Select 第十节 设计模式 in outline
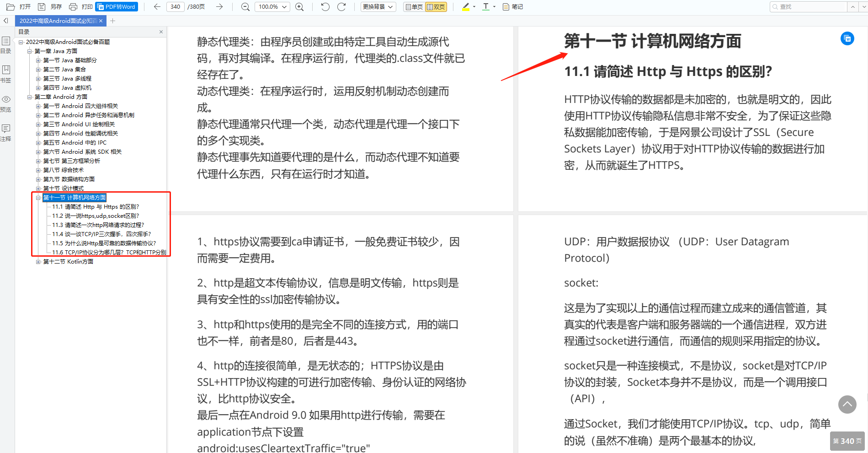This screenshot has height=453, width=868. 63,188
